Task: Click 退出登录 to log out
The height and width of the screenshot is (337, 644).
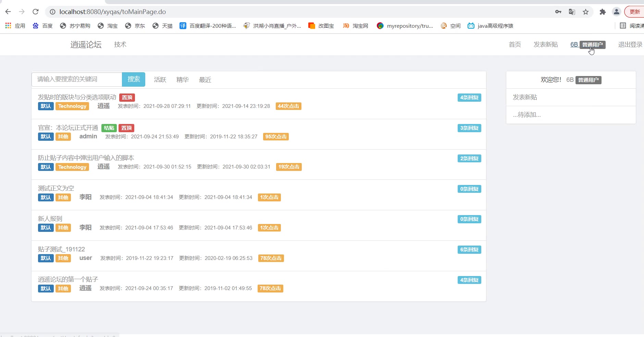Action: click(630, 45)
